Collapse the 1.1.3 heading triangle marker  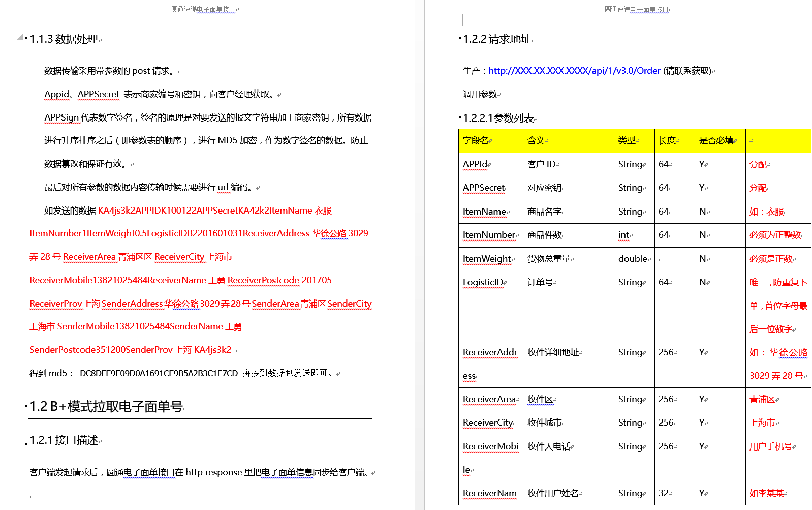(x=20, y=37)
